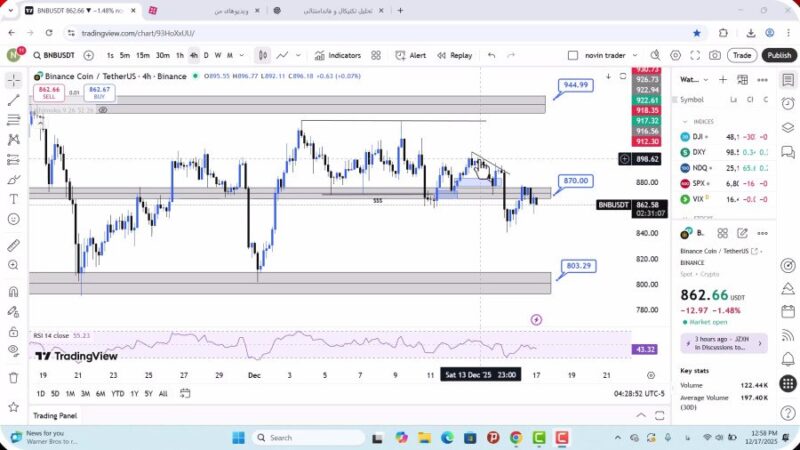
Task: Take a chart snapshot with camera icon
Action: (x=714, y=56)
